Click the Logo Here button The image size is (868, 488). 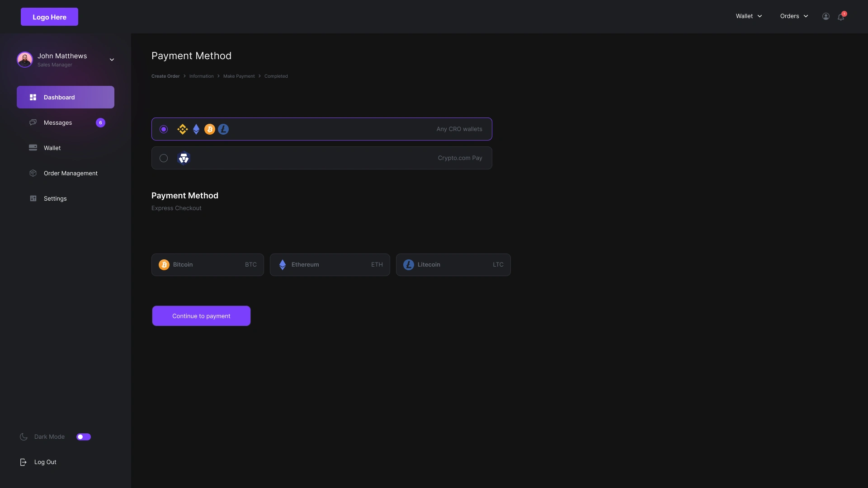pyautogui.click(x=49, y=17)
